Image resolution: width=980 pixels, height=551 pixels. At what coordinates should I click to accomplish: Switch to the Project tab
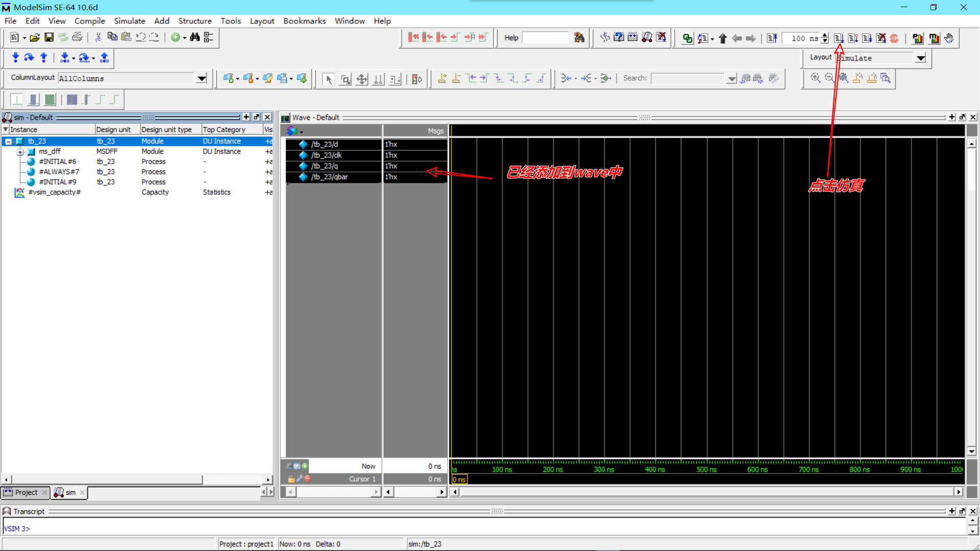click(26, 492)
